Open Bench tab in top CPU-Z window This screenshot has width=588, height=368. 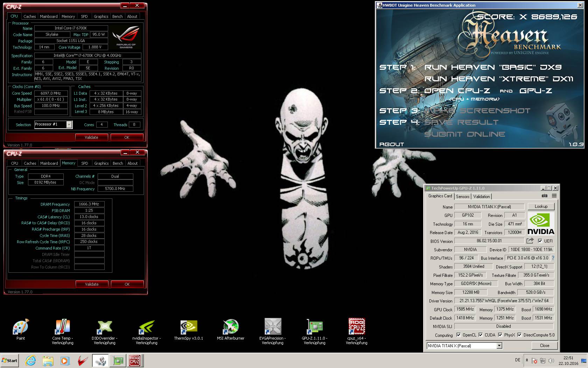118,16
